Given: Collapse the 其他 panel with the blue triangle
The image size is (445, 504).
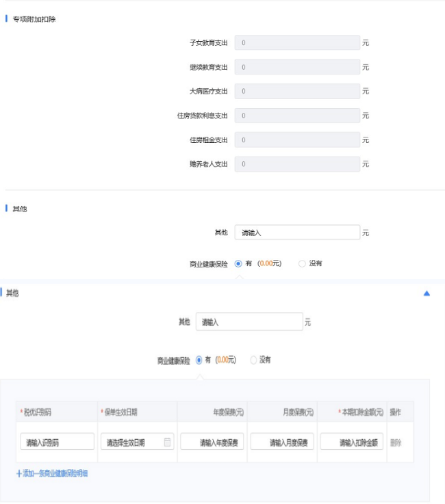Looking at the screenshot, I should click(427, 293).
